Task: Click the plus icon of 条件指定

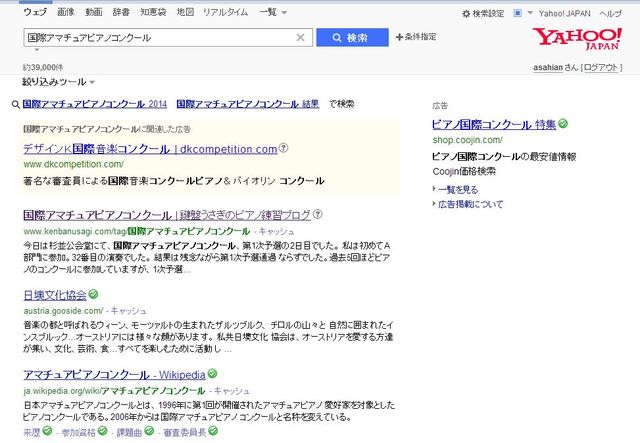Action: coord(399,37)
